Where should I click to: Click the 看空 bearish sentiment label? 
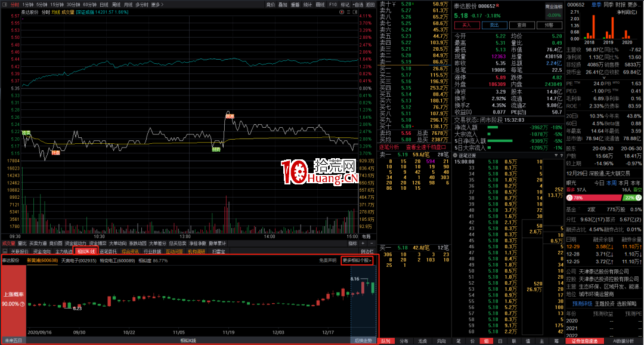(637, 190)
